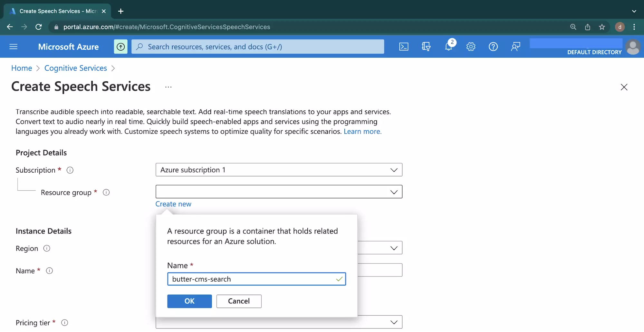
Task: Open the Subscription dropdown
Action: tap(279, 170)
